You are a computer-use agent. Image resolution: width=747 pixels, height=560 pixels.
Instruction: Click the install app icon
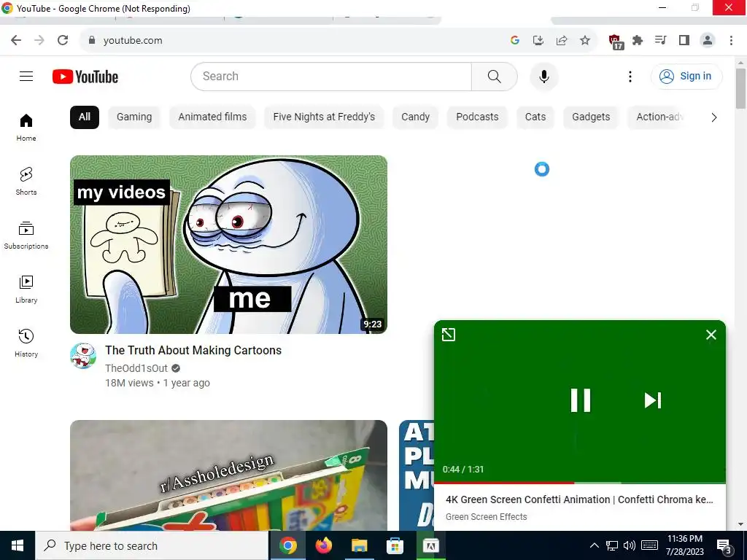[538, 41]
